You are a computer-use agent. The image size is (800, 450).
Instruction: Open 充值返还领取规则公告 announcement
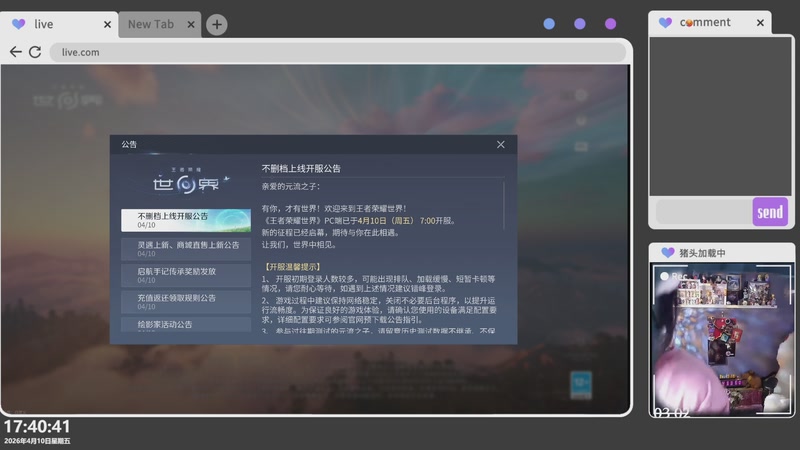click(186, 302)
